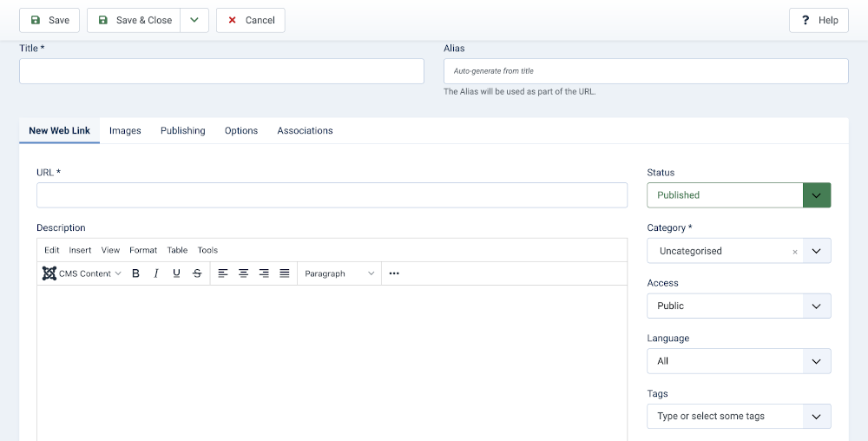Image resolution: width=868 pixels, height=441 pixels.
Task: Switch to the Publishing tab
Action: click(x=182, y=130)
